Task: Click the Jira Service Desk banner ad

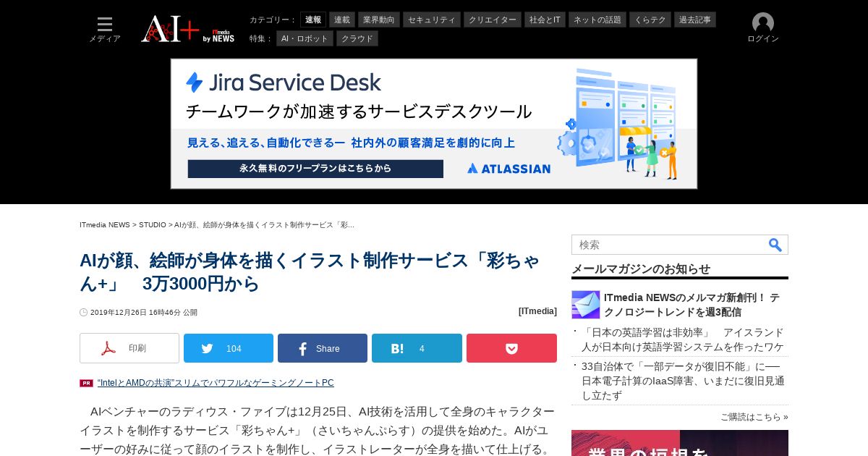Action: tap(434, 124)
